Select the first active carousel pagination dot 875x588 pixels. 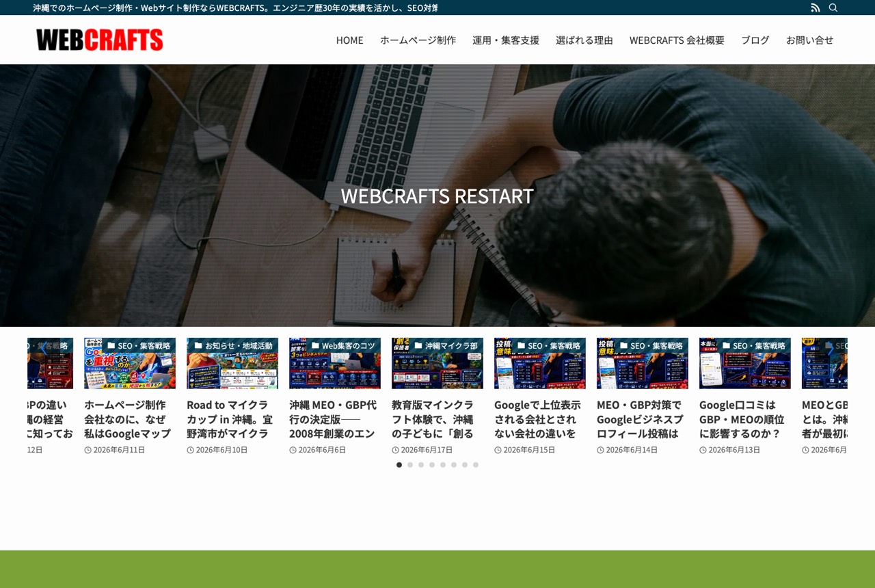(x=399, y=465)
